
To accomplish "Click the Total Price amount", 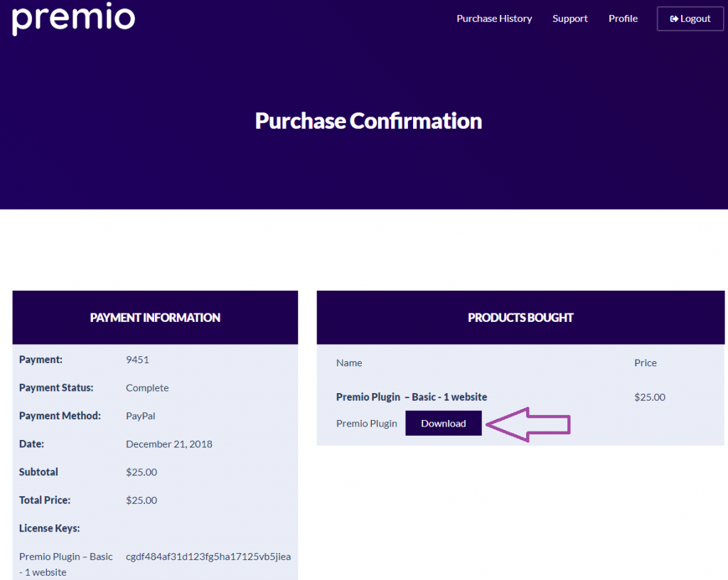I will [x=141, y=500].
